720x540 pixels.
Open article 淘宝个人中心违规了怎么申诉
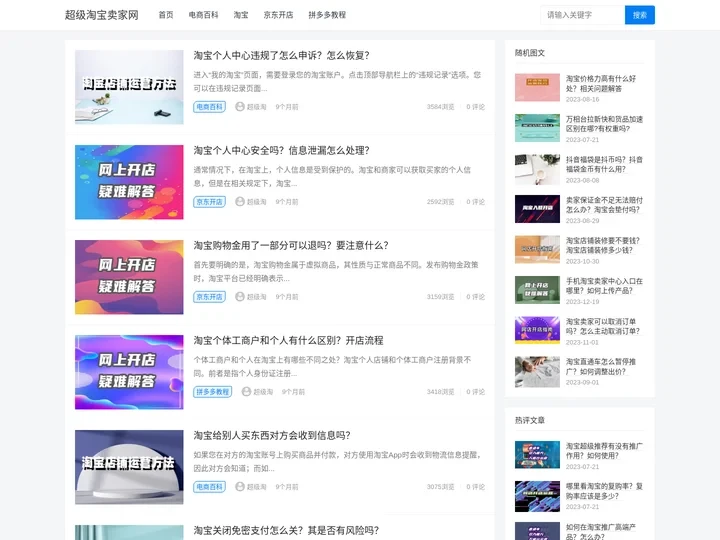[x=281, y=56]
